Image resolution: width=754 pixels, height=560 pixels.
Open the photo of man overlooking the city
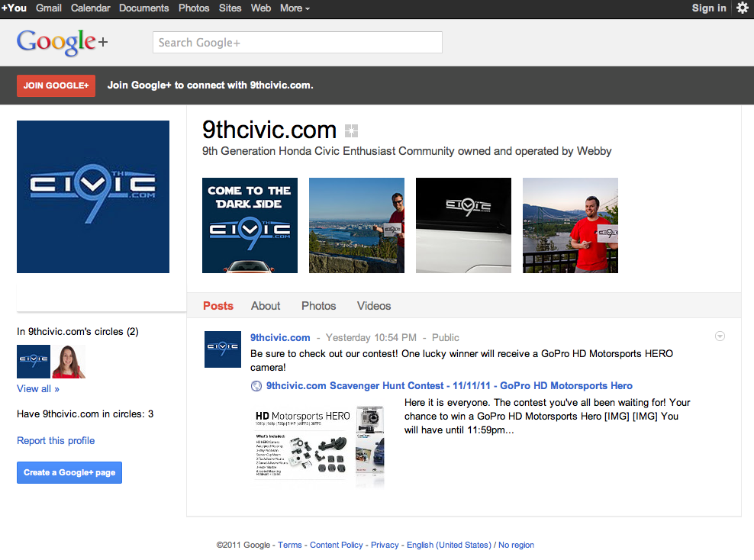(x=356, y=225)
